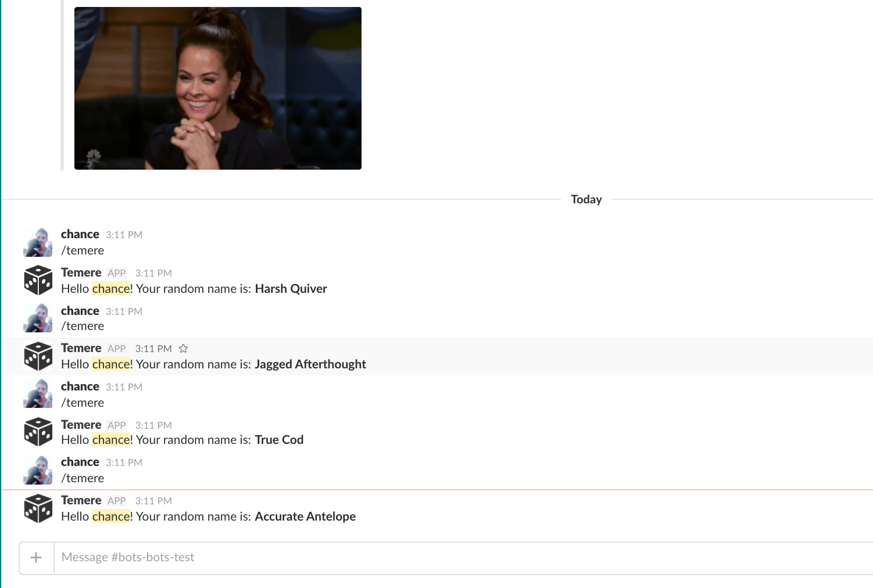Click highlighted 'chance' mention in Harsh Quiver message

(111, 289)
